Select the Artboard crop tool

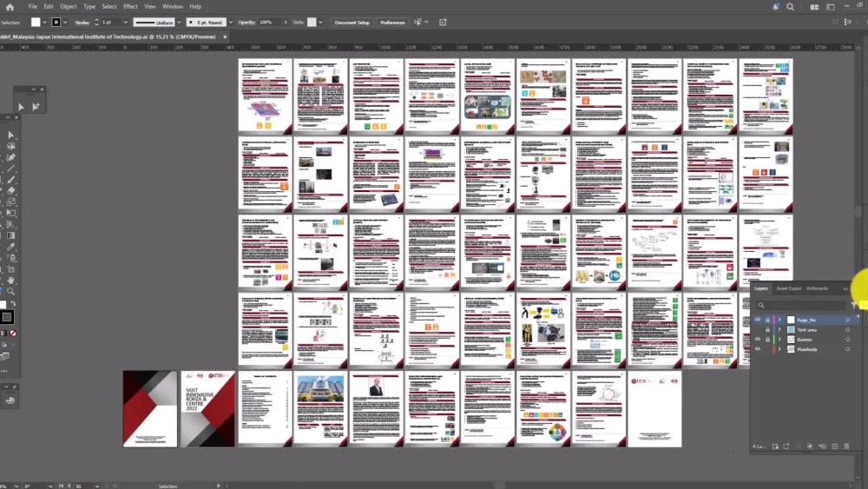(10, 269)
